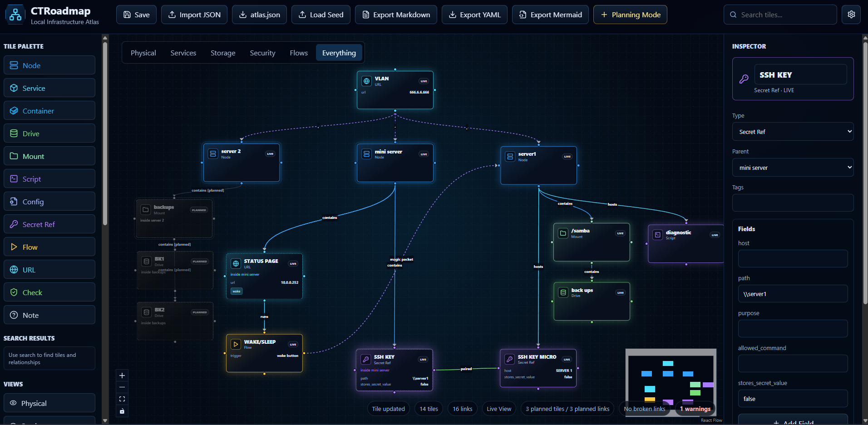Image resolution: width=868 pixels, height=425 pixels.
Task: Click the '16 links' status badge
Action: point(462,409)
